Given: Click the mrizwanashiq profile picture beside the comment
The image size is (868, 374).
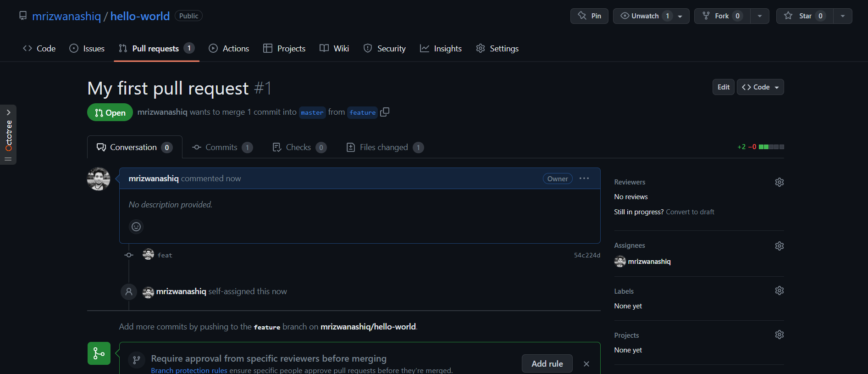Looking at the screenshot, I should (x=99, y=179).
